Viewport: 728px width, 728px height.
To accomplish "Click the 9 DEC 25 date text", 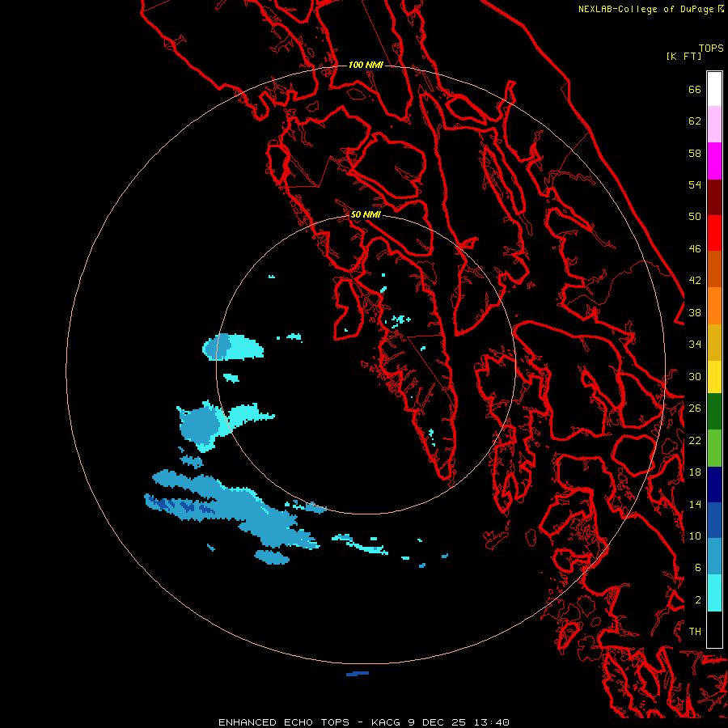I will [x=438, y=722].
